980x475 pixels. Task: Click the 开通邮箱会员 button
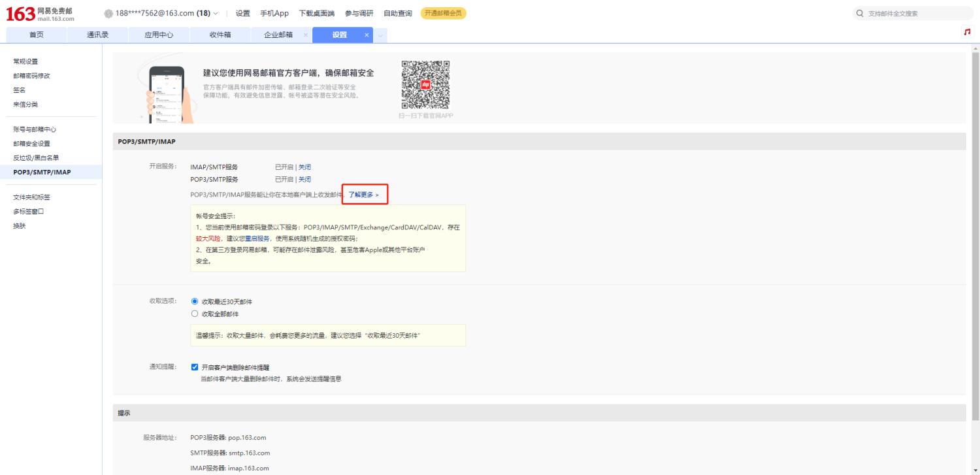click(x=443, y=14)
